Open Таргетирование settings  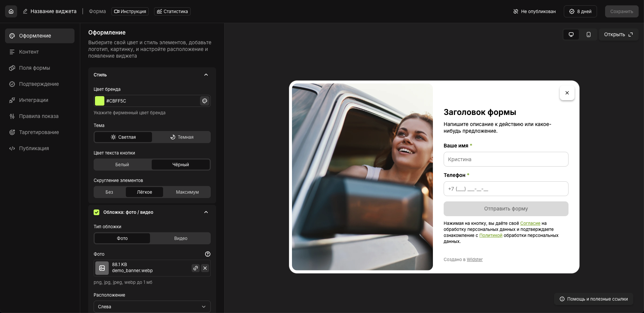point(39,132)
